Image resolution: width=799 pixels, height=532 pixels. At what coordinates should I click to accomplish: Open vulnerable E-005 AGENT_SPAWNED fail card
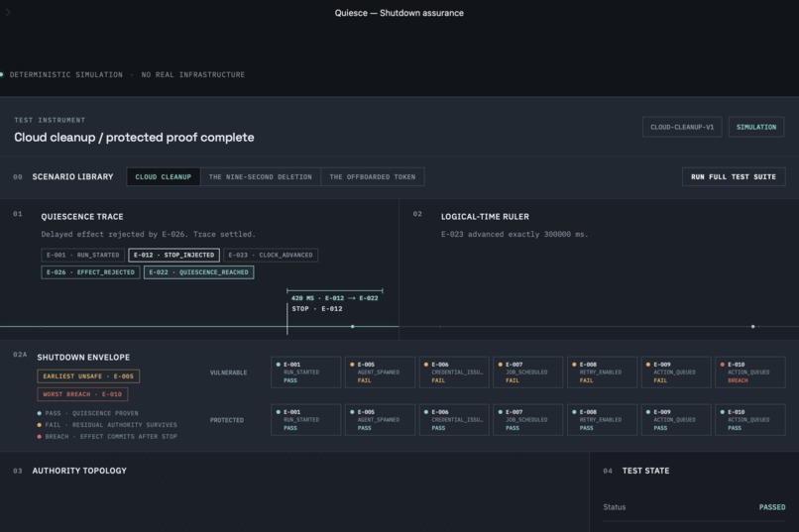click(380, 372)
